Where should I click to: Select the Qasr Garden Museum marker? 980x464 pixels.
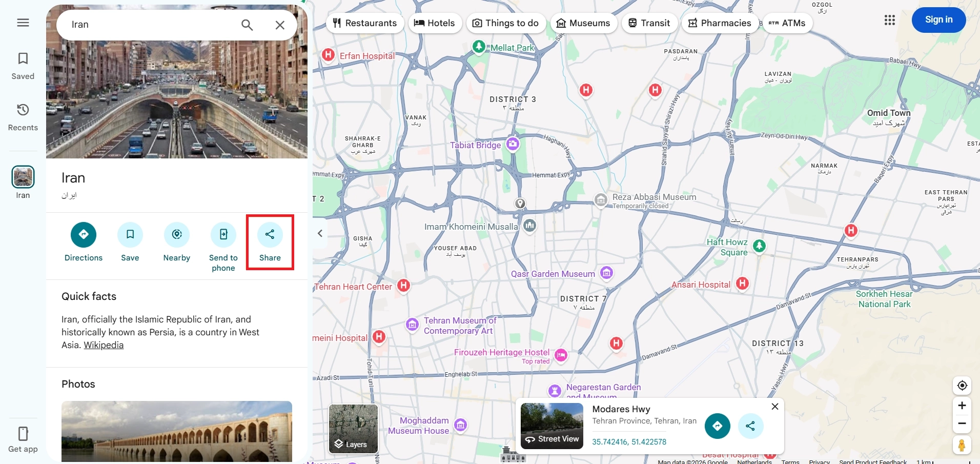[x=607, y=273]
